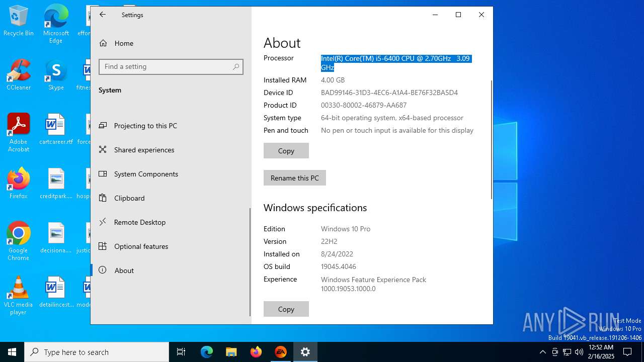644x362 pixels.
Task: Select CCleaner desktop icon
Action: 19,75
